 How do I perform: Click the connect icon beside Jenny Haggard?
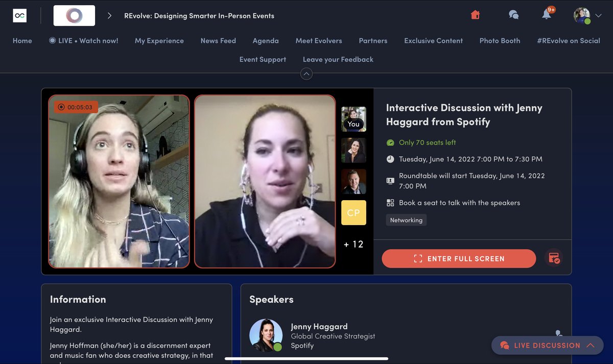tap(558, 334)
